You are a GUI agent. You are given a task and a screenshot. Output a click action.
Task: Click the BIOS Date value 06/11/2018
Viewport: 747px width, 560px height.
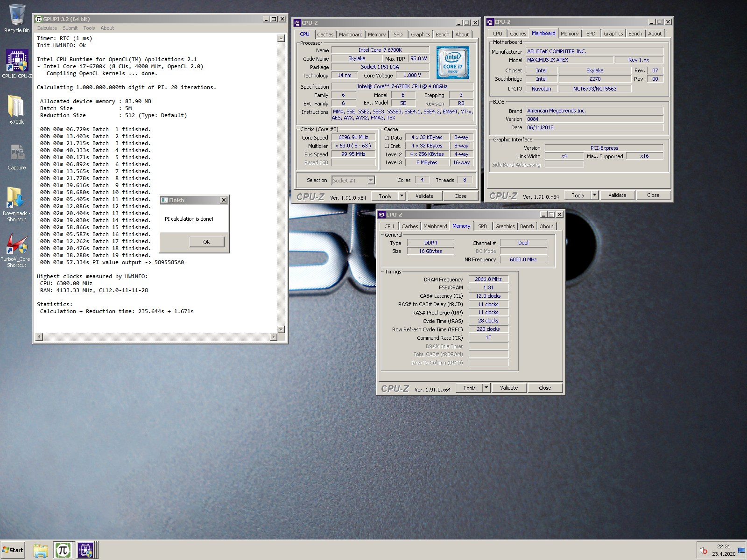[x=594, y=127]
